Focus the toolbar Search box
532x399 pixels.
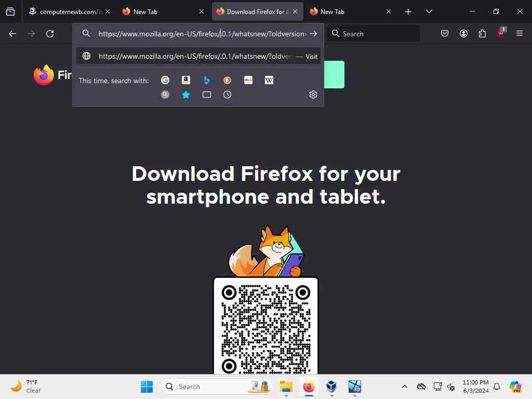point(374,34)
